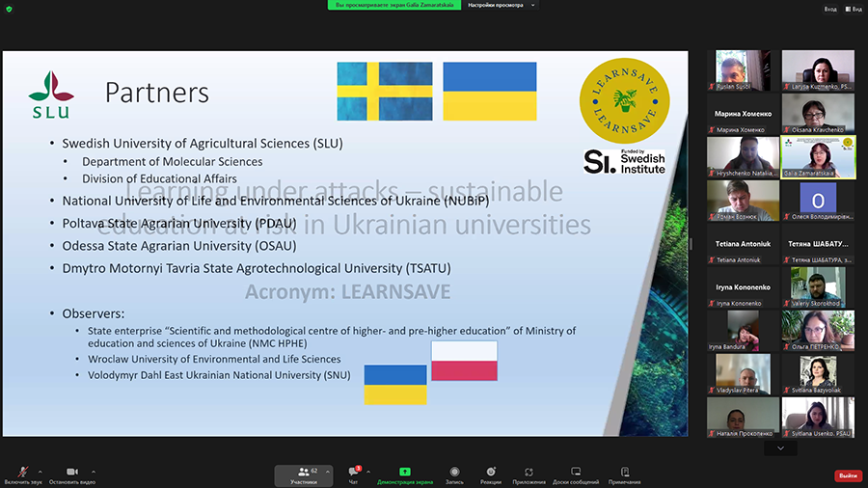This screenshot has width=868, height=488.
Task: Click the slide title 'Partners'
Action: point(157,93)
